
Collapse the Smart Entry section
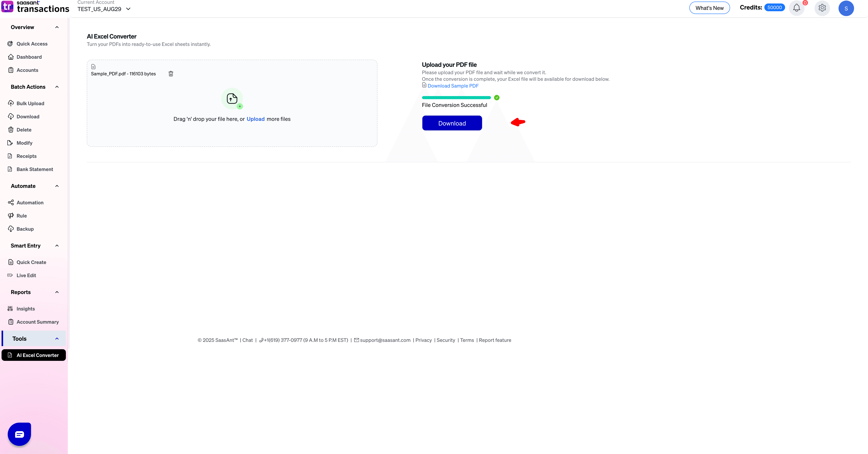(57, 246)
